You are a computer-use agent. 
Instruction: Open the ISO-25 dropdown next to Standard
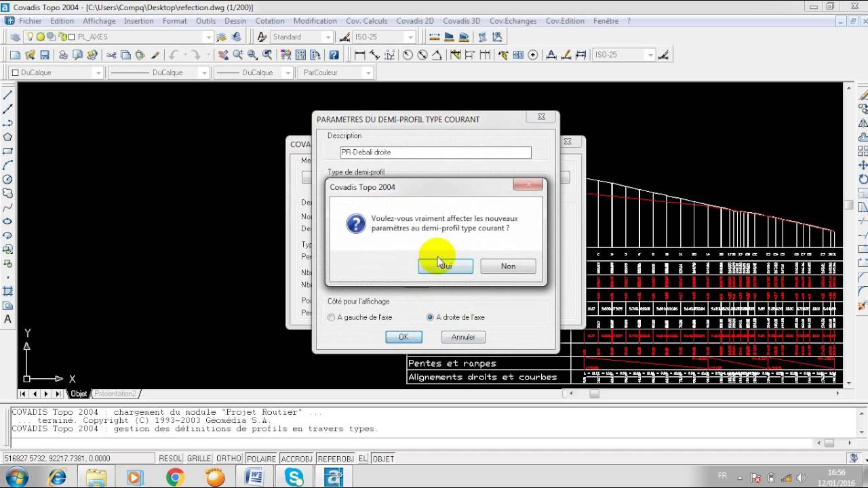(410, 37)
